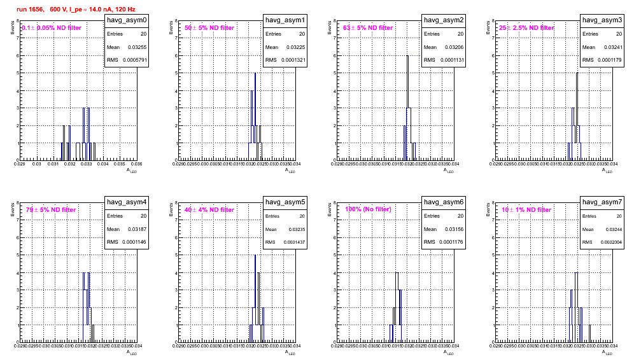This screenshot has width=634, height=364.
Task: Click the RMS value 0.0001176
Action: (x=452, y=242)
